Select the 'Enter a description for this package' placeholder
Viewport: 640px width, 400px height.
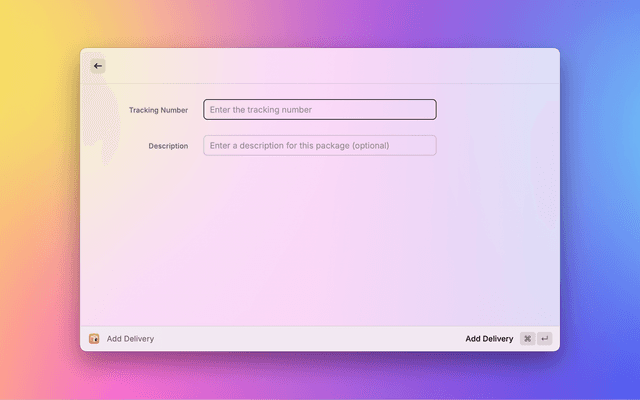tap(298, 146)
